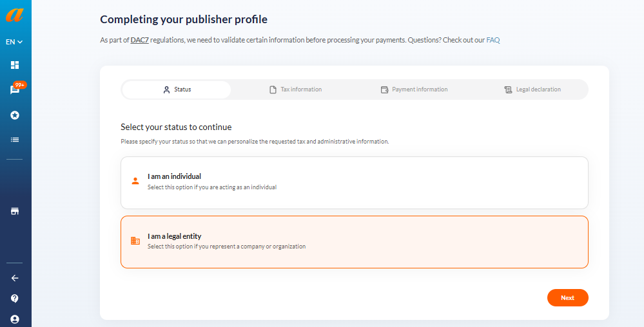The image size is (644, 327).
Task: Go to Payment information tab
Action: pyautogui.click(x=414, y=89)
